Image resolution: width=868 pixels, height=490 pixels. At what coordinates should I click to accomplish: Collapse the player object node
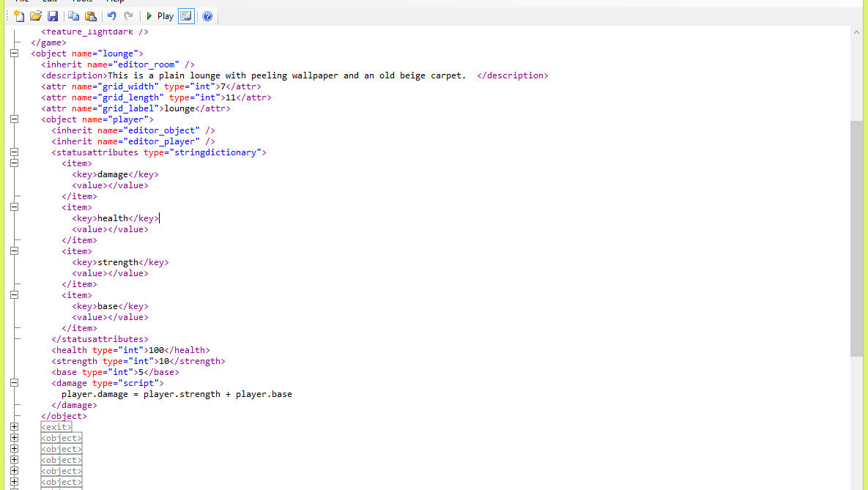click(14, 119)
